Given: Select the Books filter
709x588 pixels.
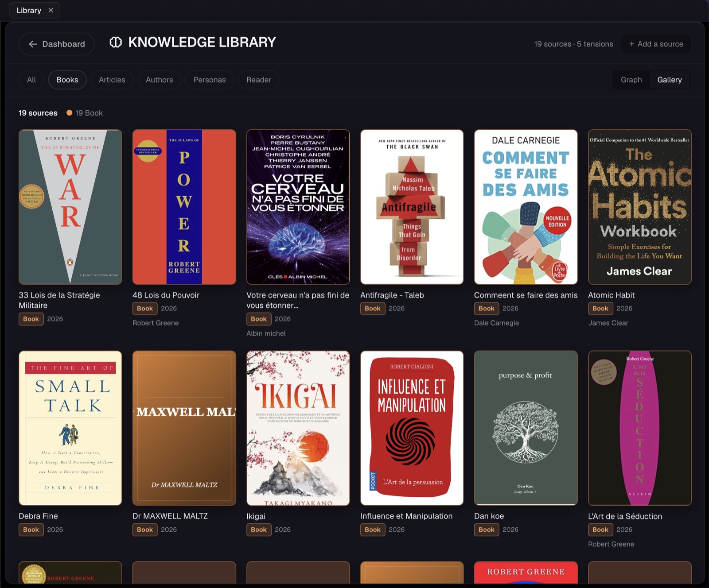Looking at the screenshot, I should tap(67, 80).
